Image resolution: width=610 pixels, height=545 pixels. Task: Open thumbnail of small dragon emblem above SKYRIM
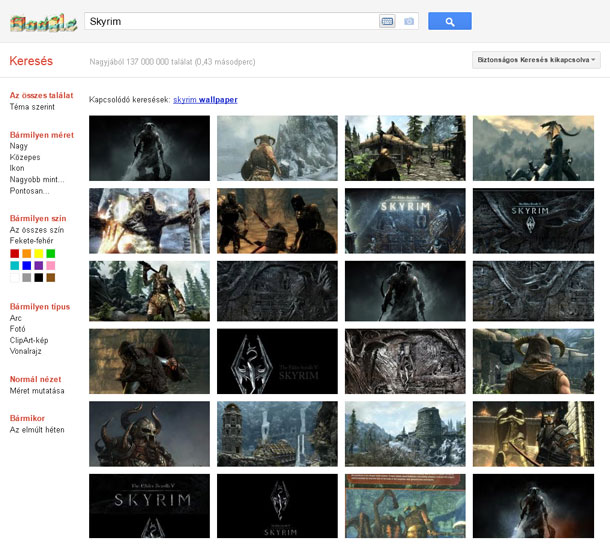tap(277, 506)
